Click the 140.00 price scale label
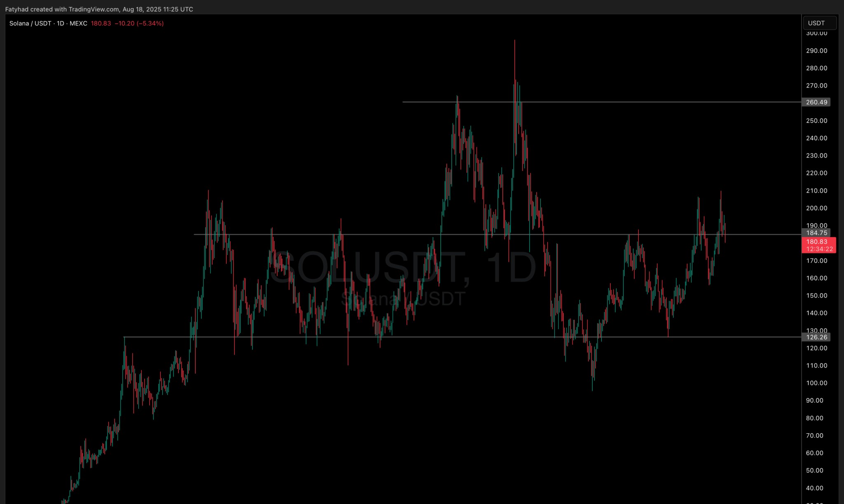Screen dimensions: 844x504 click(816, 313)
